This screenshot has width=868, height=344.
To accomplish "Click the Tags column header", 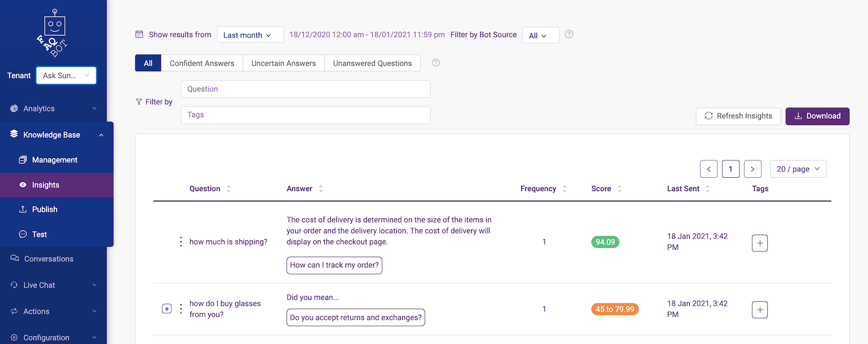I will click(760, 189).
